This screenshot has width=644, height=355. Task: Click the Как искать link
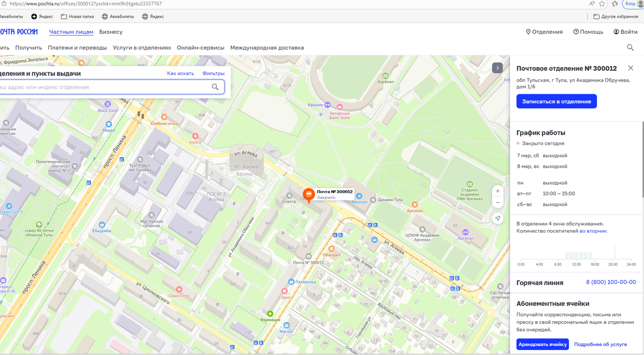[181, 73]
